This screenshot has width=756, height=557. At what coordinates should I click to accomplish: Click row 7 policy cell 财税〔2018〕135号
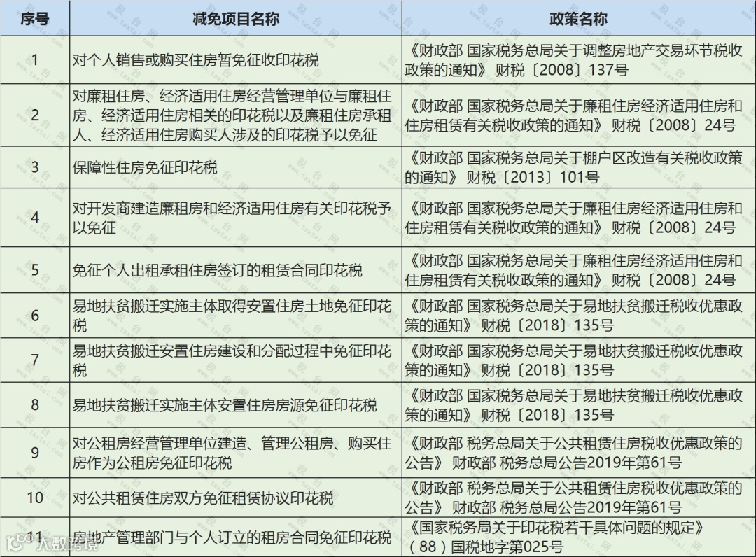point(579,360)
